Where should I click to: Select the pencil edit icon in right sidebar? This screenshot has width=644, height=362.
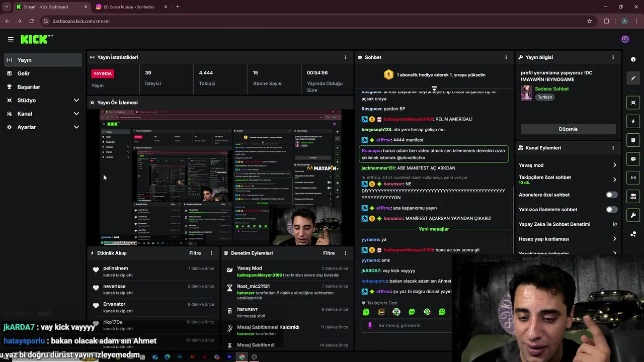[x=633, y=78]
